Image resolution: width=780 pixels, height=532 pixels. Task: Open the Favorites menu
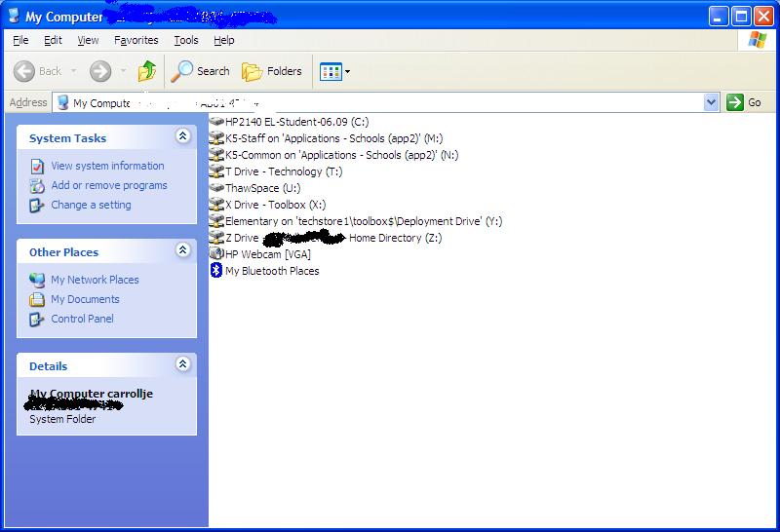136,40
